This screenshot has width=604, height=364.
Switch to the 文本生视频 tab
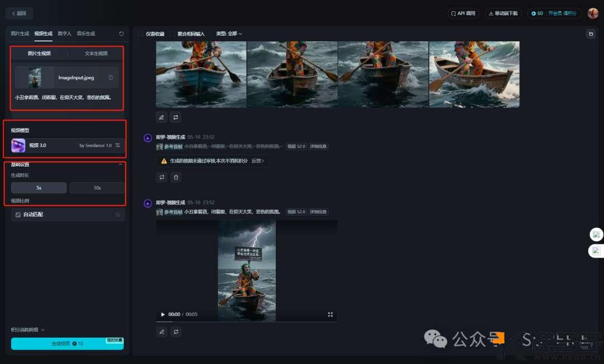click(96, 54)
